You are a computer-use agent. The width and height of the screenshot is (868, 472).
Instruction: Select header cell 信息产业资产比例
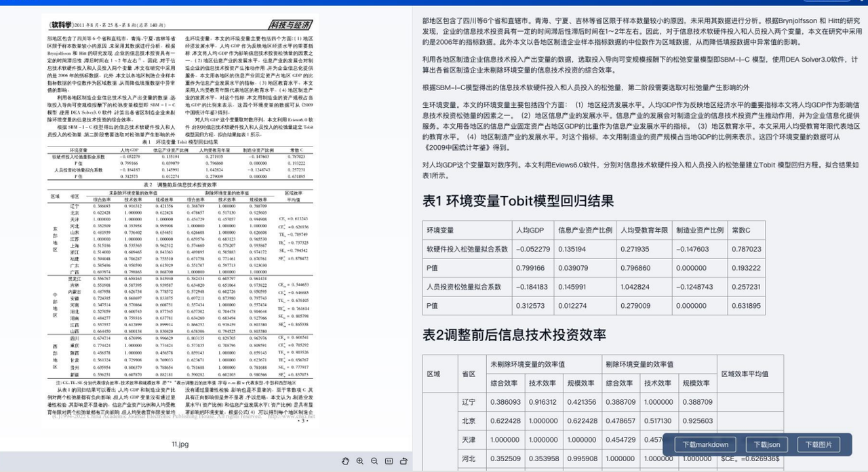pyautogui.click(x=585, y=230)
